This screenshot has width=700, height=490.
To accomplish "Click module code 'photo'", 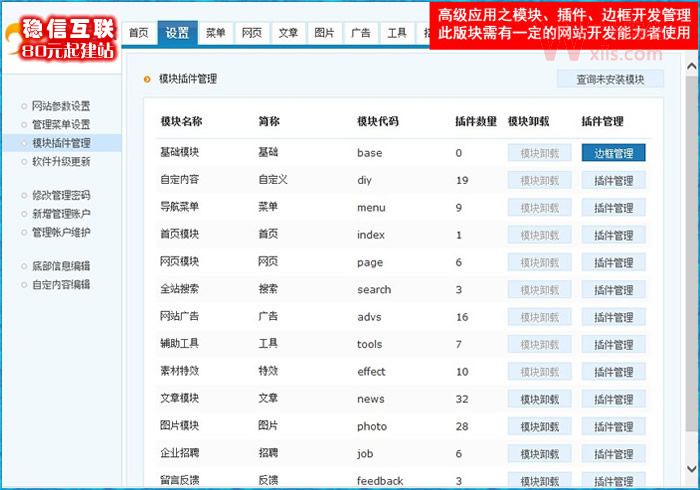I will tap(372, 427).
